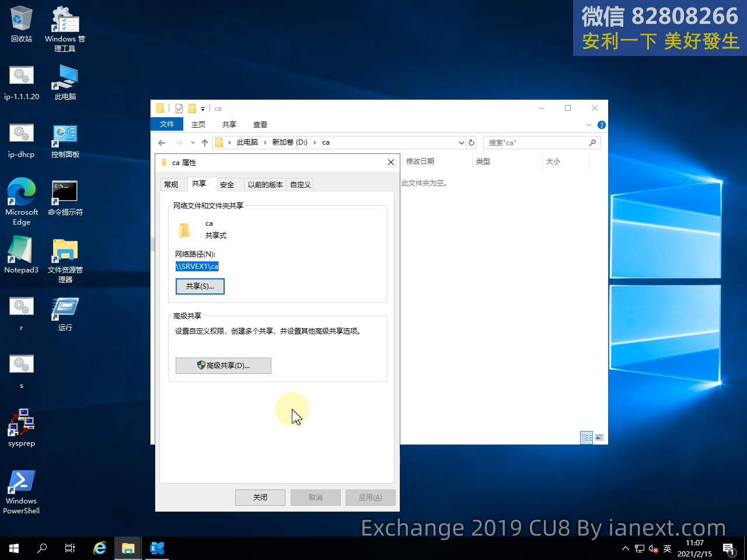
Task: Open notification center on taskbar
Action: (728, 548)
